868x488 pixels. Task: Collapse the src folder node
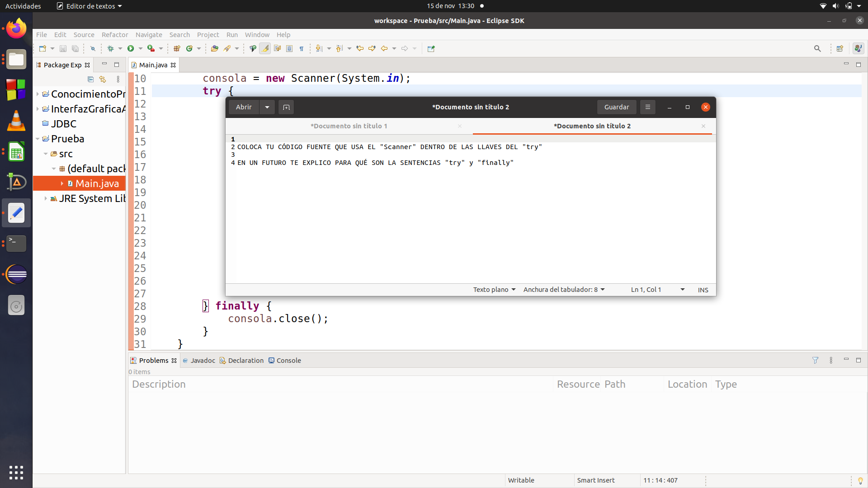click(46, 154)
